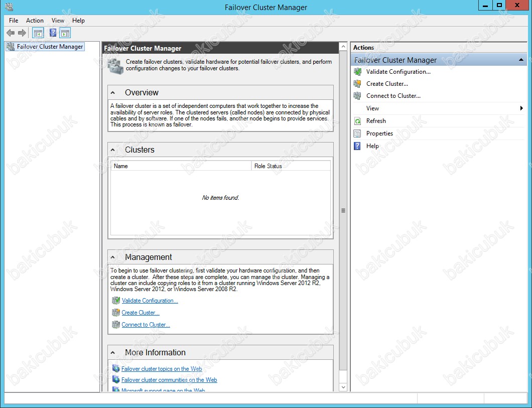Viewport: 532px width, 408px height.
Task: Click the Create Cluster icon in Actions pane
Action: pos(357,84)
